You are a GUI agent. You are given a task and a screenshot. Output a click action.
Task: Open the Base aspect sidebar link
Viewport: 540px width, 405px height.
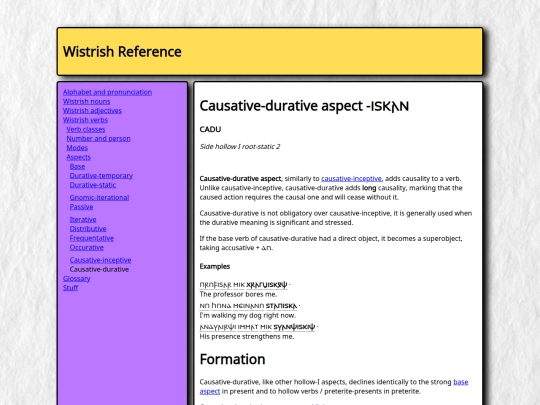(x=77, y=166)
